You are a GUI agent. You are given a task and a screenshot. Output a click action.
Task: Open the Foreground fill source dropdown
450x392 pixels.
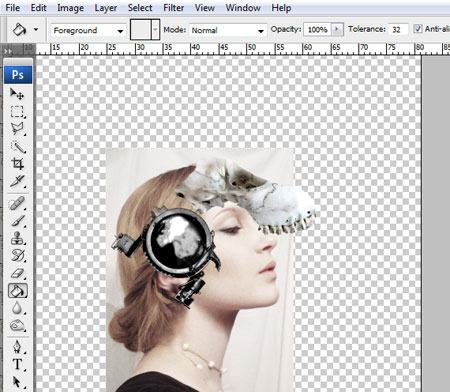[x=88, y=31]
